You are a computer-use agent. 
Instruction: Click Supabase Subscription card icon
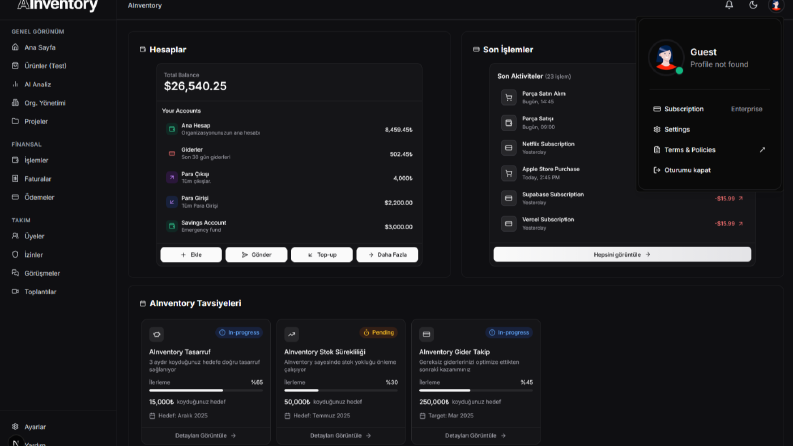[509, 198]
